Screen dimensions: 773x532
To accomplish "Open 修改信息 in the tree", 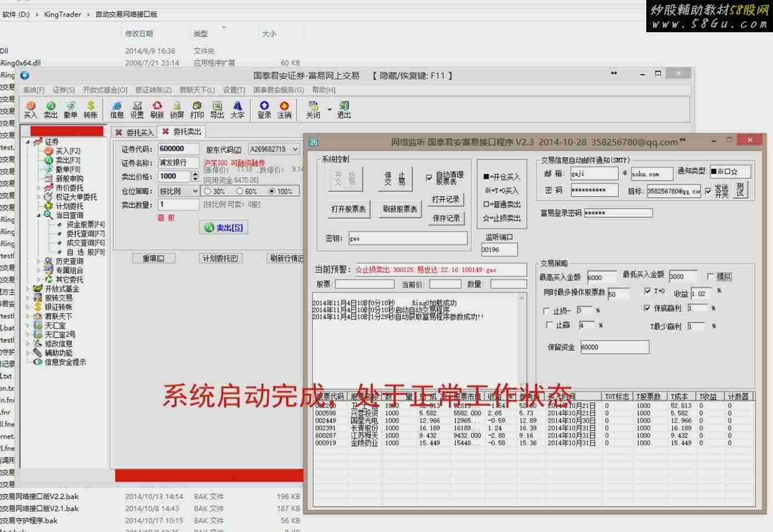I will [x=53, y=344].
